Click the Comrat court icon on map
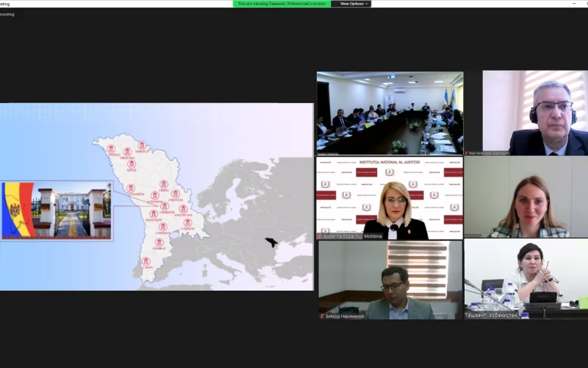 click(x=159, y=242)
